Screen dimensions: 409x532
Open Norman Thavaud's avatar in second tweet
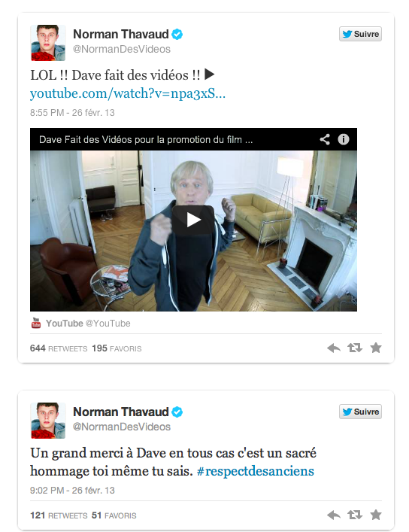tap(48, 421)
